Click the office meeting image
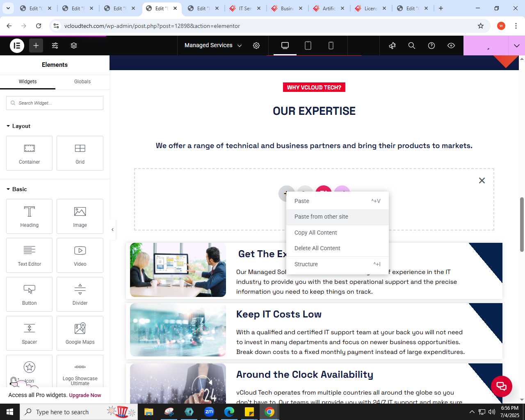Screen dimensions: 525x420 click(x=178, y=270)
